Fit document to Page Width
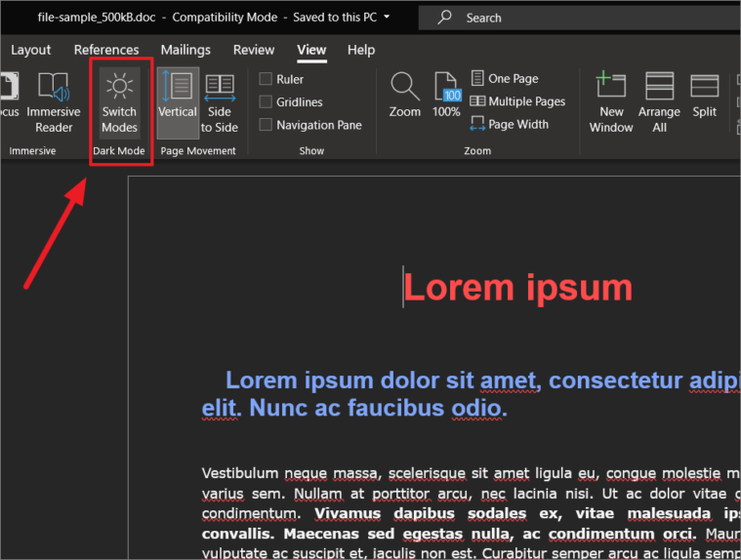The height and width of the screenshot is (560, 741). pos(510,124)
